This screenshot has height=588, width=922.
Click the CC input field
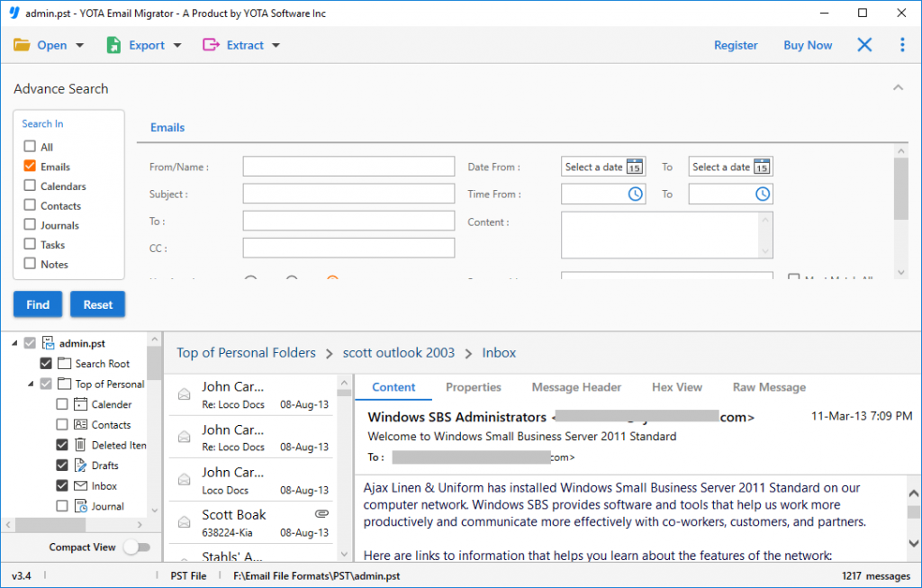pos(348,248)
